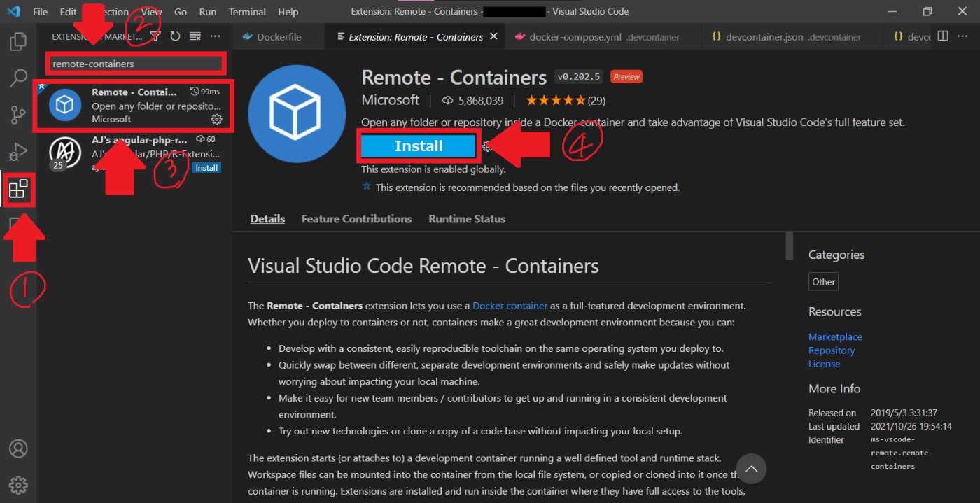Click the AJ's angular-php extension icon
Image resolution: width=980 pixels, height=503 pixels.
pos(64,151)
